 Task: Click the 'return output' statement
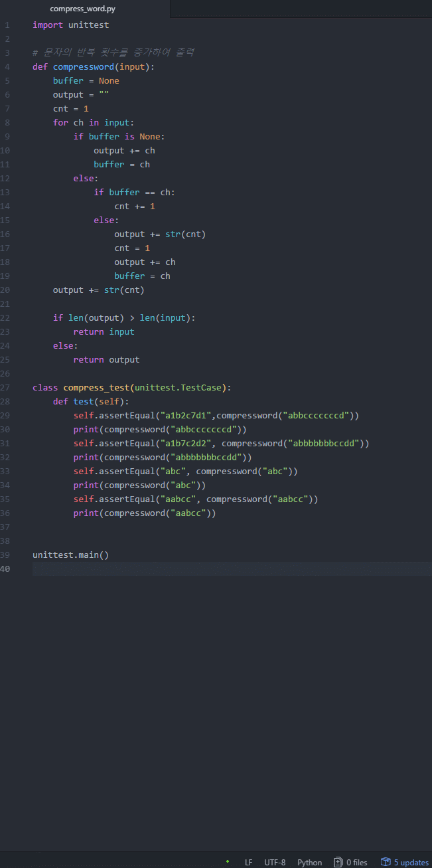[x=106, y=360]
